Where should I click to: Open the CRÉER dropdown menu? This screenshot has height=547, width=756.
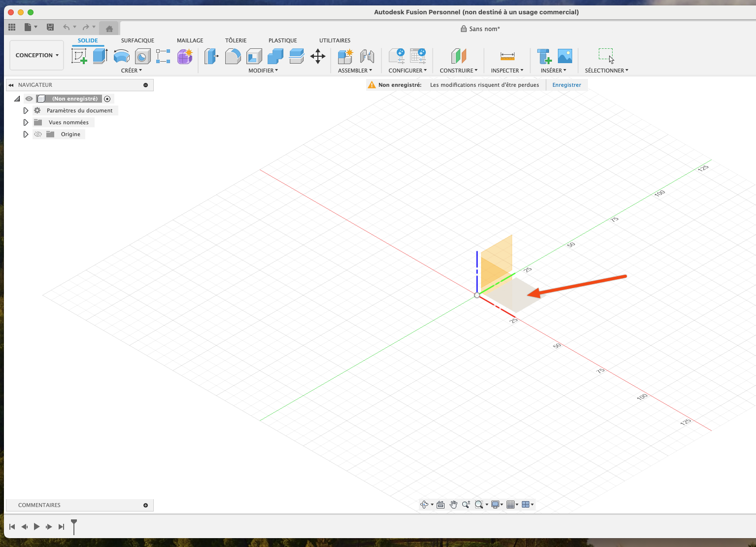(132, 71)
